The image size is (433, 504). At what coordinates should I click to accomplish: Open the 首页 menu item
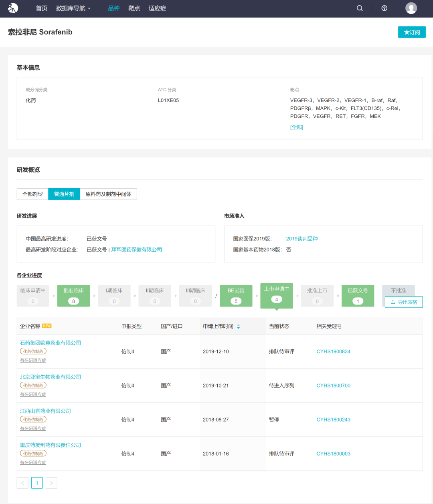(42, 8)
